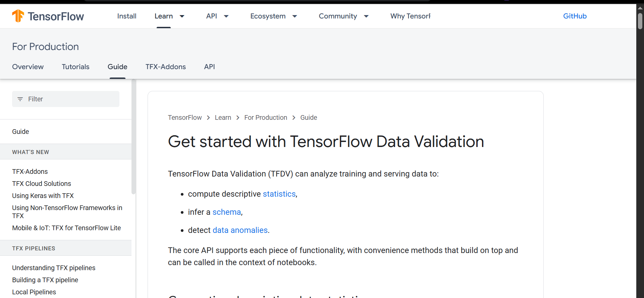Expand the Learn dropdown arrow
Viewport: 644px width, 298px height.
click(182, 16)
